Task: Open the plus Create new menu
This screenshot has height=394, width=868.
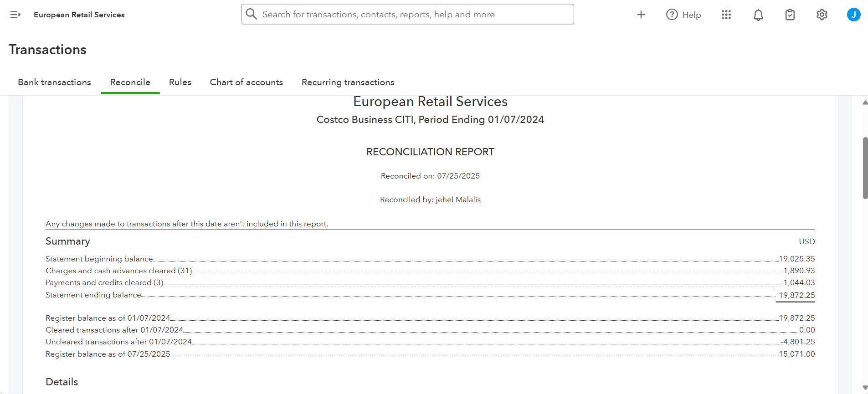Action: [641, 15]
